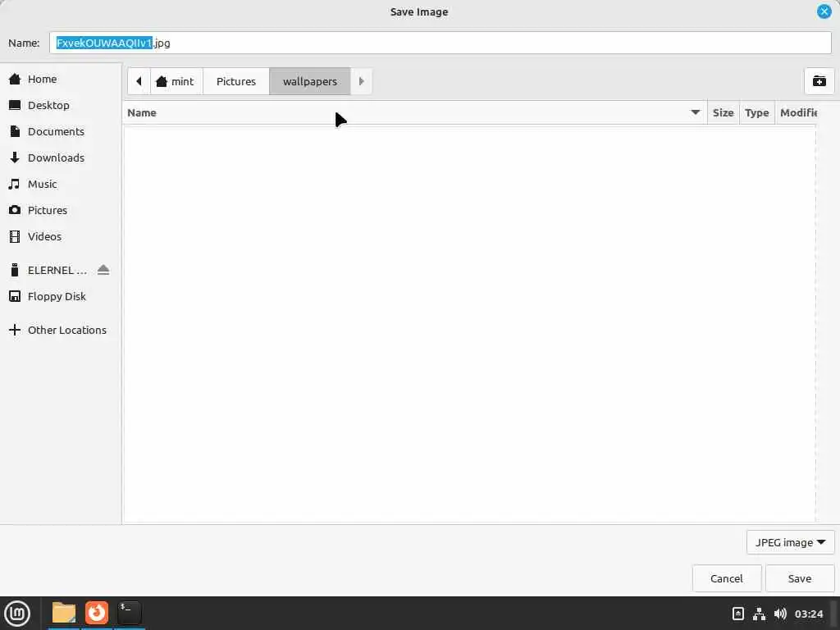Image resolution: width=840 pixels, height=630 pixels.
Task: Sort by the Modified column
Action: (x=797, y=113)
